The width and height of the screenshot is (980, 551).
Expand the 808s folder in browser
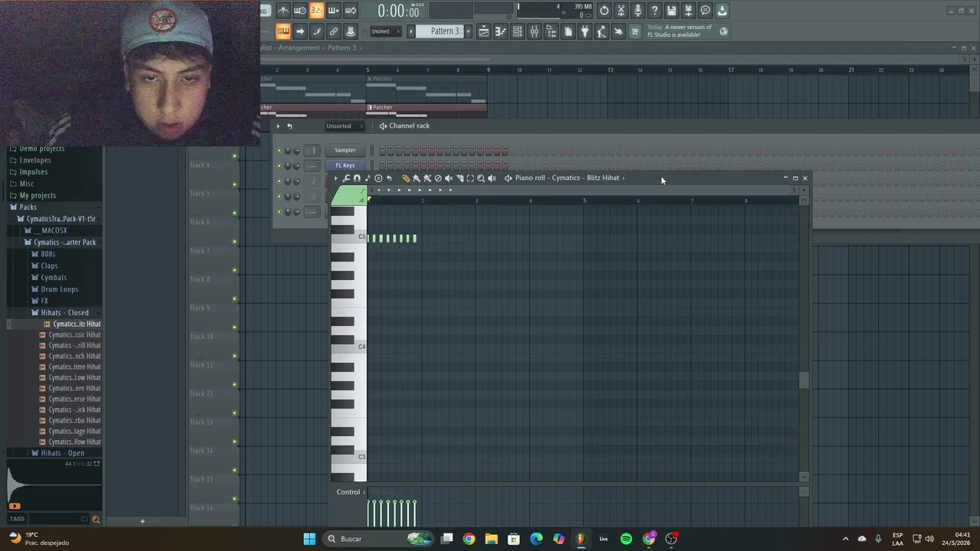pyautogui.click(x=47, y=254)
